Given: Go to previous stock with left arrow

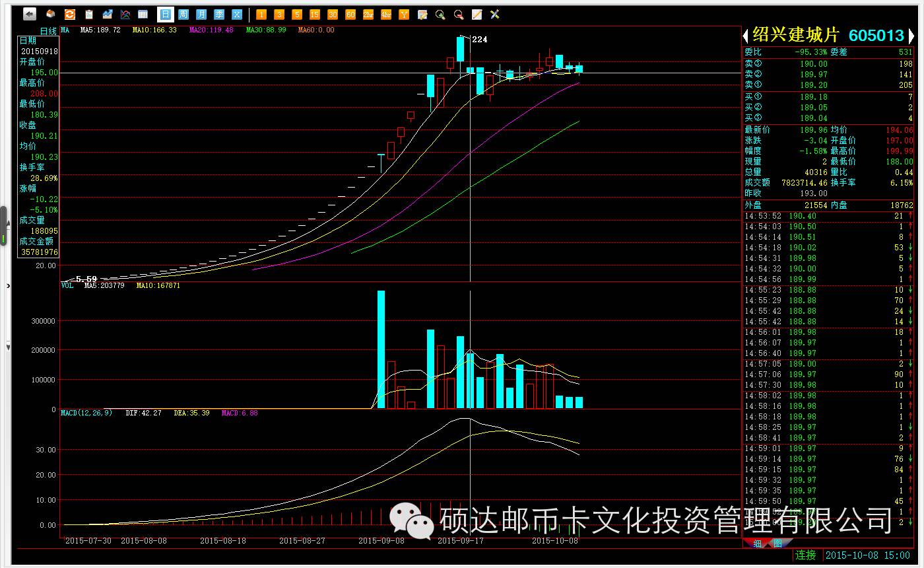Looking at the screenshot, I should pyautogui.click(x=746, y=35).
